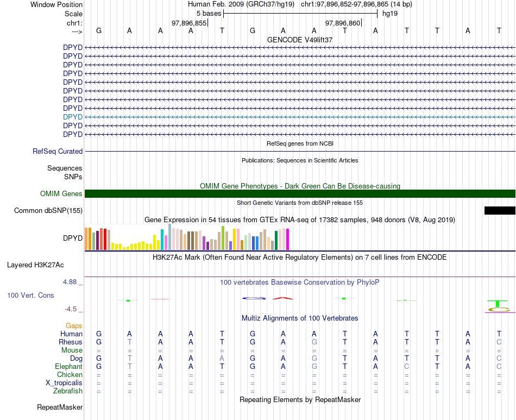Select the Elephant alignment row label
Image resolution: width=516 pixels, height=420 pixels.
69,367
